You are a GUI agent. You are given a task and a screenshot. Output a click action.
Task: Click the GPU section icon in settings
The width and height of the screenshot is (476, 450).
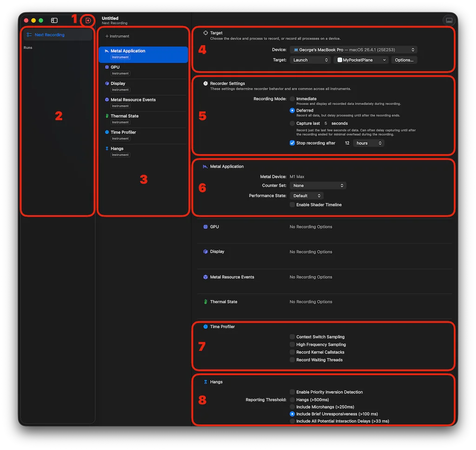pos(205,227)
